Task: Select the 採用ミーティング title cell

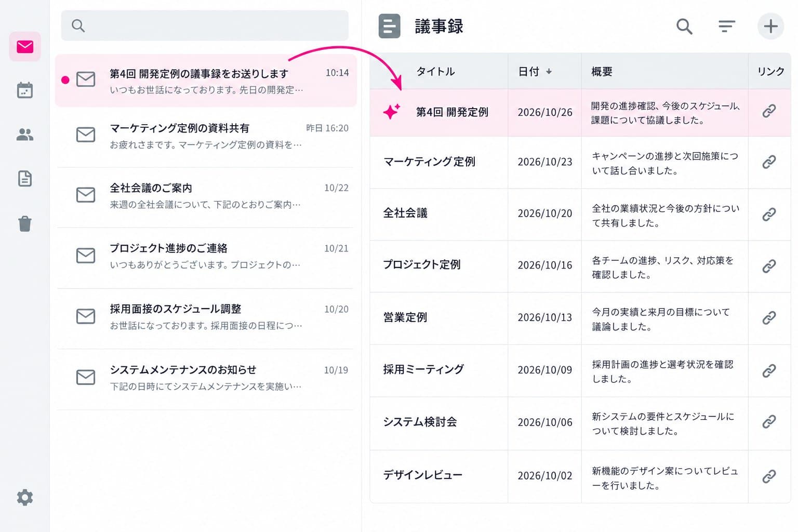Action: tap(439, 370)
